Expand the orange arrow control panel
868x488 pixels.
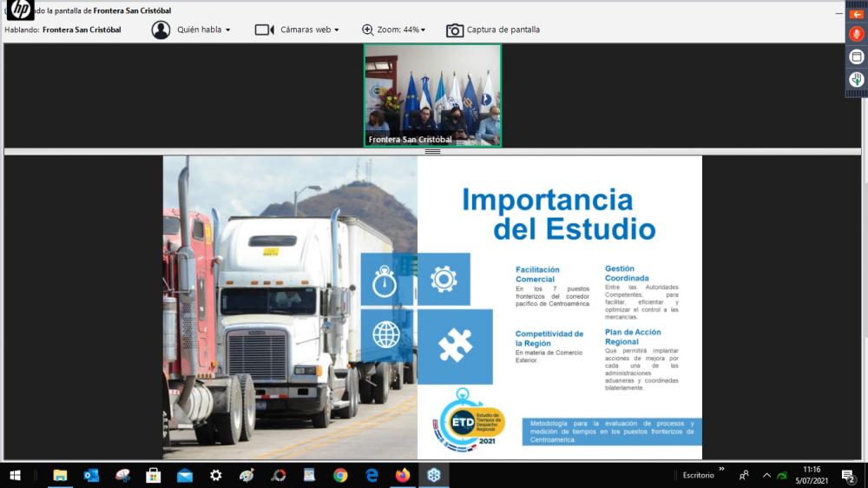856,14
